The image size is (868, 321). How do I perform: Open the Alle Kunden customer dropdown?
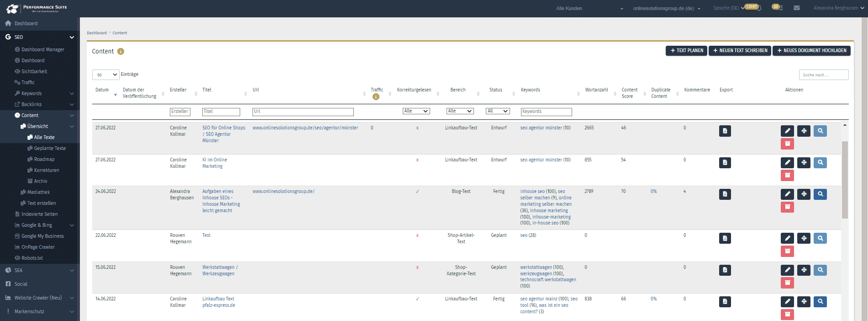(589, 8)
